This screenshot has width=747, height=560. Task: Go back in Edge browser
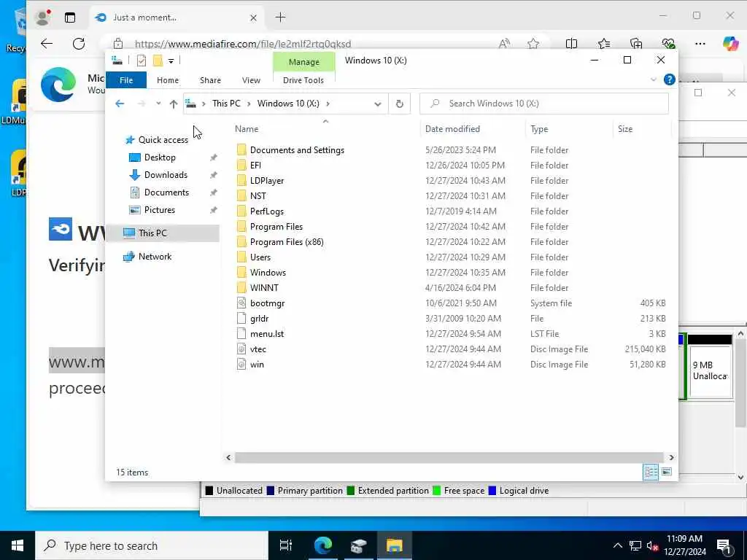tap(47, 44)
